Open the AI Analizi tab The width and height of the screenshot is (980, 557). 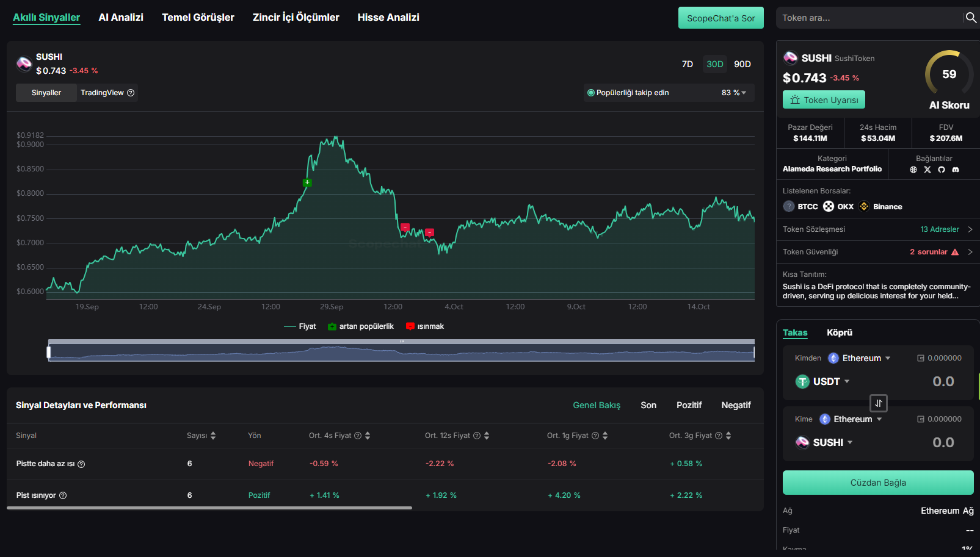click(121, 18)
